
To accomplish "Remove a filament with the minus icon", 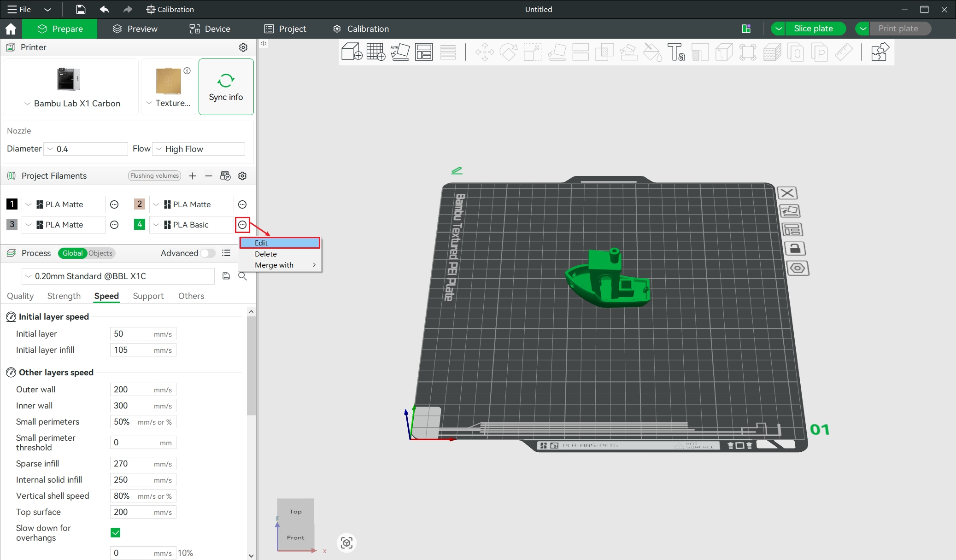I will (209, 176).
